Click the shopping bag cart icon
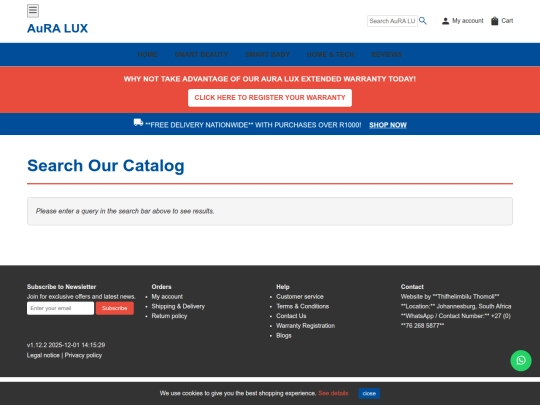Screen dimensions: 540x405 pyautogui.click(x=495, y=21)
